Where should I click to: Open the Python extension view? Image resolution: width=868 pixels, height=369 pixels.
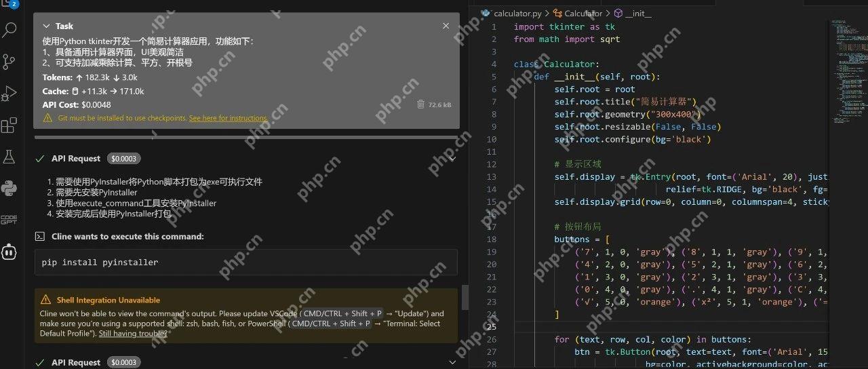9,188
